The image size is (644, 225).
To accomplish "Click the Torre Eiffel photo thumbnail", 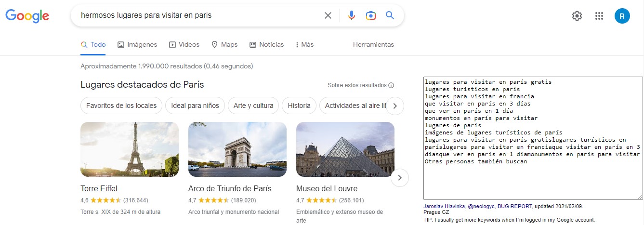I will (130, 149).
